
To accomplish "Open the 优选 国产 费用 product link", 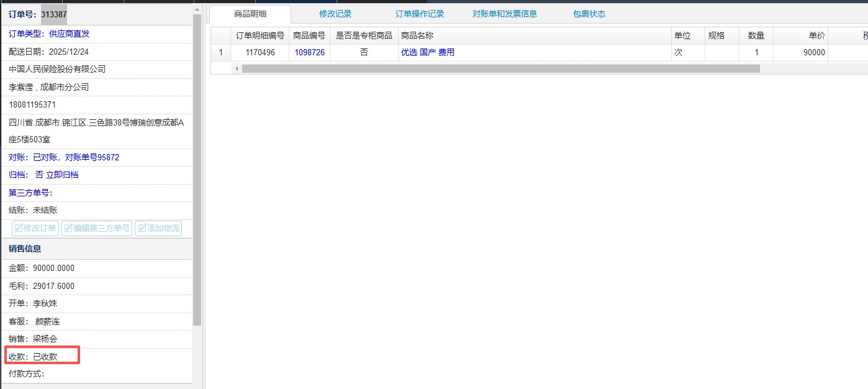I will click(x=428, y=53).
